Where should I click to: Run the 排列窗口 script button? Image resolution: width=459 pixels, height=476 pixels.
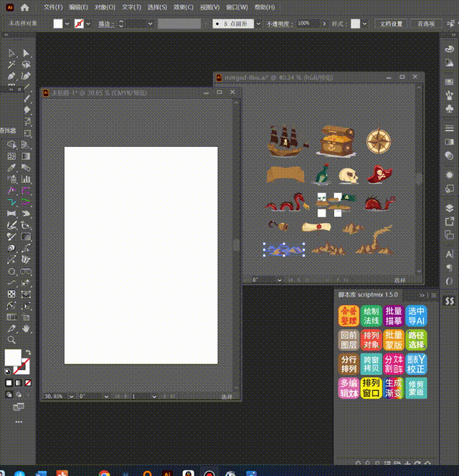(371, 388)
